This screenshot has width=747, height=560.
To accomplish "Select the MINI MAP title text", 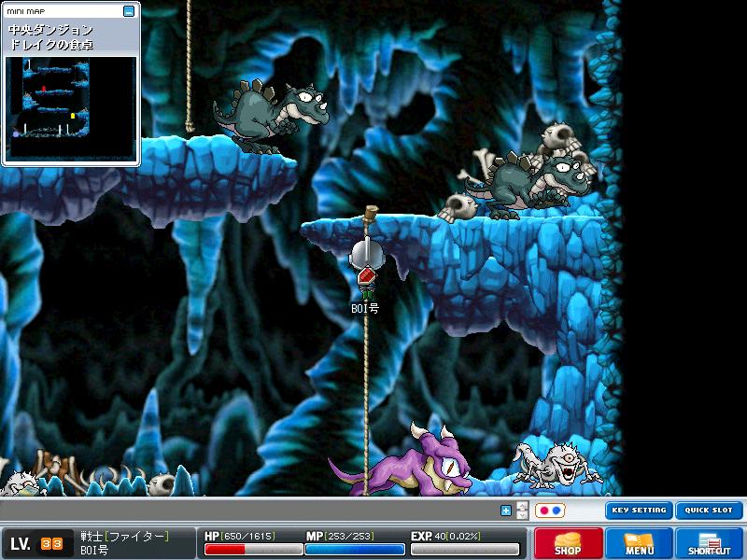I will [x=26, y=11].
